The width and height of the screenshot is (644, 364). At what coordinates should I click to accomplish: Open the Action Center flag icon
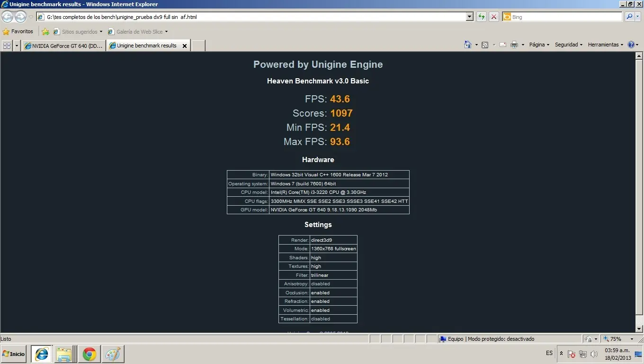[572, 354]
